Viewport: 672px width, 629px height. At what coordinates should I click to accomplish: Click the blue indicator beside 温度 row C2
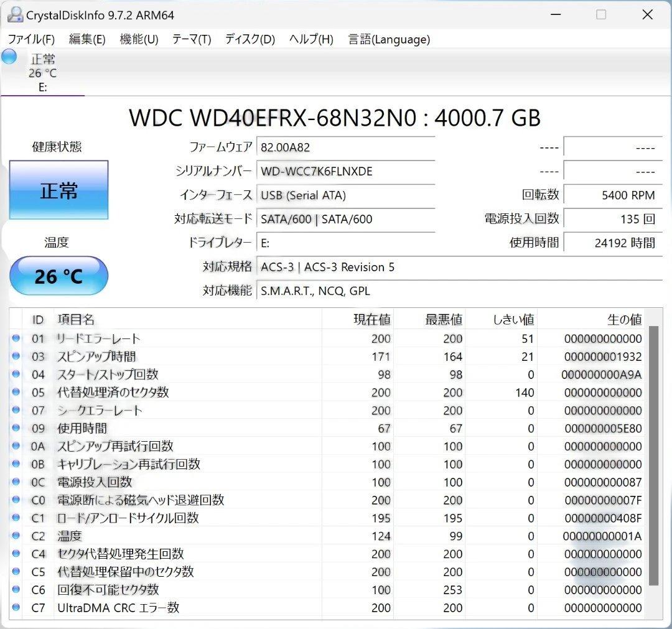pyautogui.click(x=16, y=536)
